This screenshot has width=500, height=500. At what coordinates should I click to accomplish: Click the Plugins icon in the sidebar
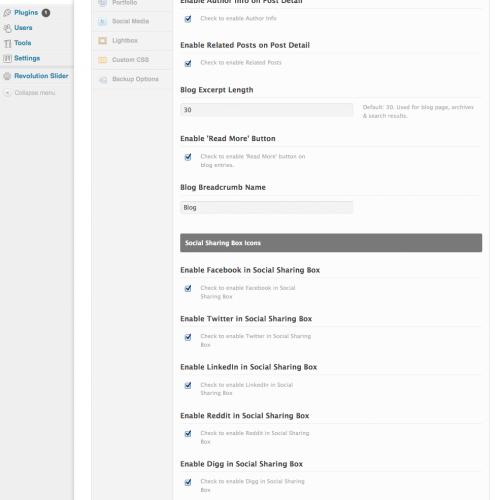tap(7, 13)
